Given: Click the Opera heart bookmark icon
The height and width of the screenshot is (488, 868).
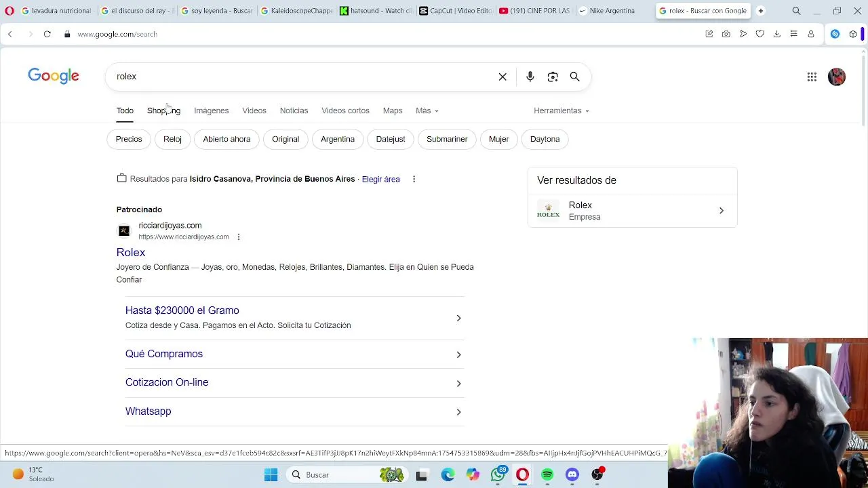Looking at the screenshot, I should click(x=760, y=34).
